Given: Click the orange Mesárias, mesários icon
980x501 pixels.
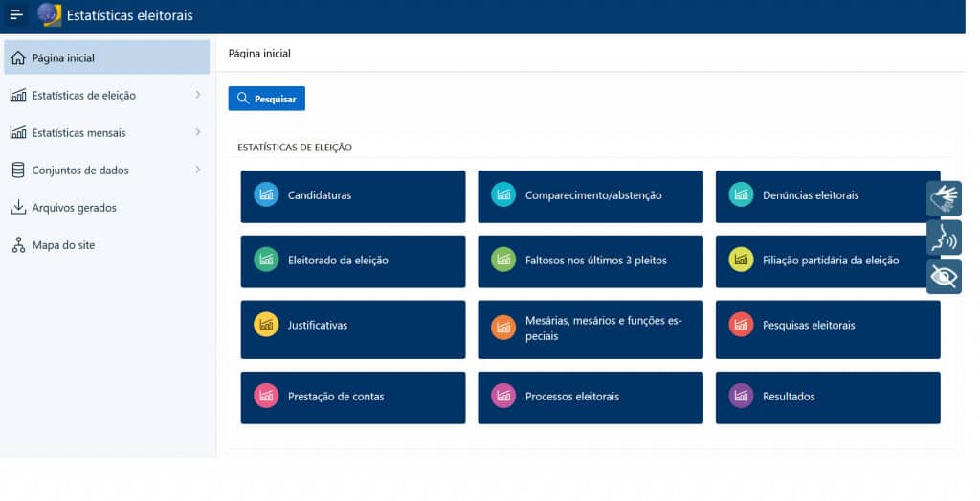Looking at the screenshot, I should click(503, 328).
